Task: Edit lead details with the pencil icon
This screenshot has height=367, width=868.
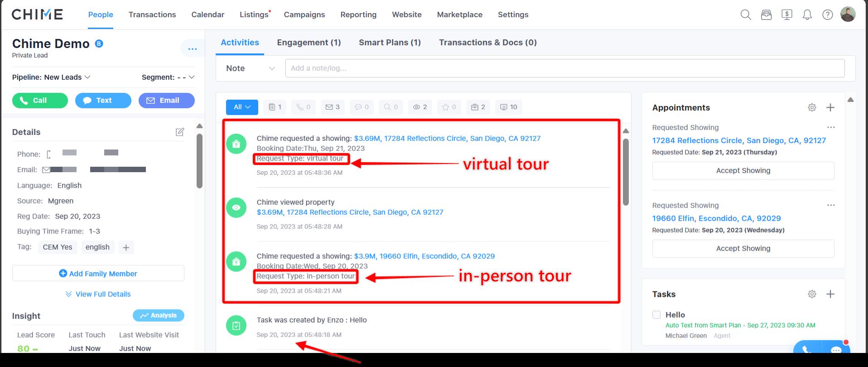Action: pyautogui.click(x=180, y=132)
